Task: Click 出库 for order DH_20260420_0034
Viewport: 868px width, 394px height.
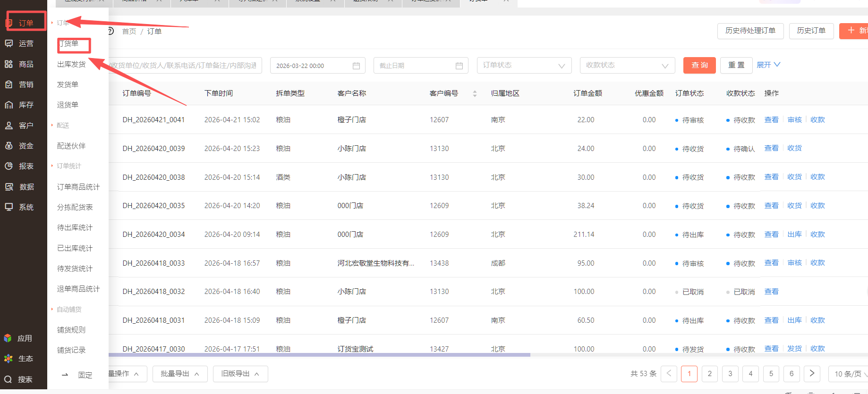Action: point(795,235)
